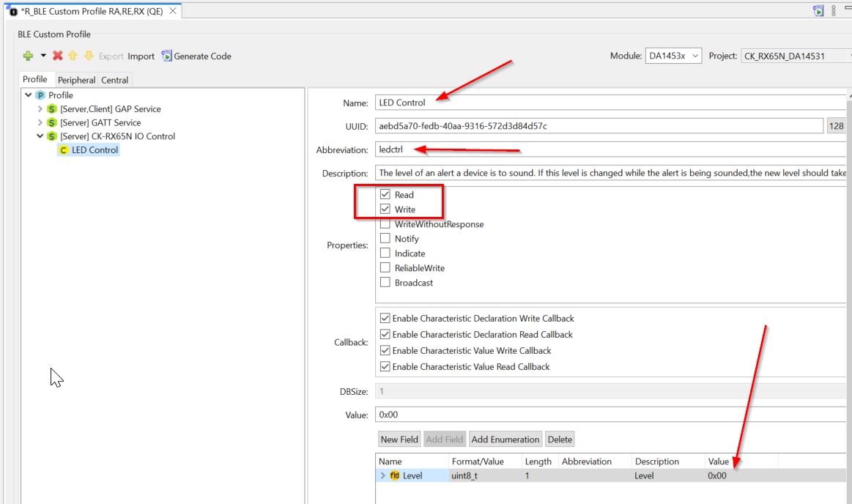
Task: Click the Length column header
Action: [538, 461]
